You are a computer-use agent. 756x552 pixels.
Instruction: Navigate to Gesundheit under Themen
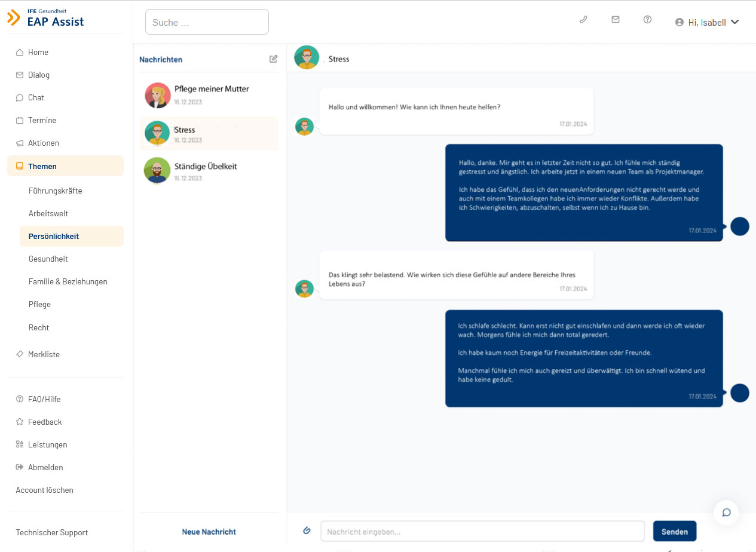click(48, 259)
